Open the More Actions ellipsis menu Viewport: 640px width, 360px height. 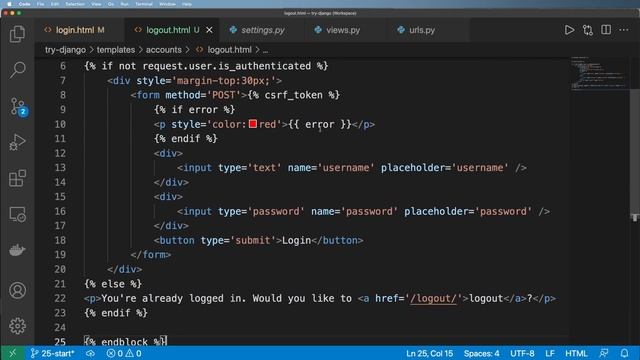pos(624,30)
